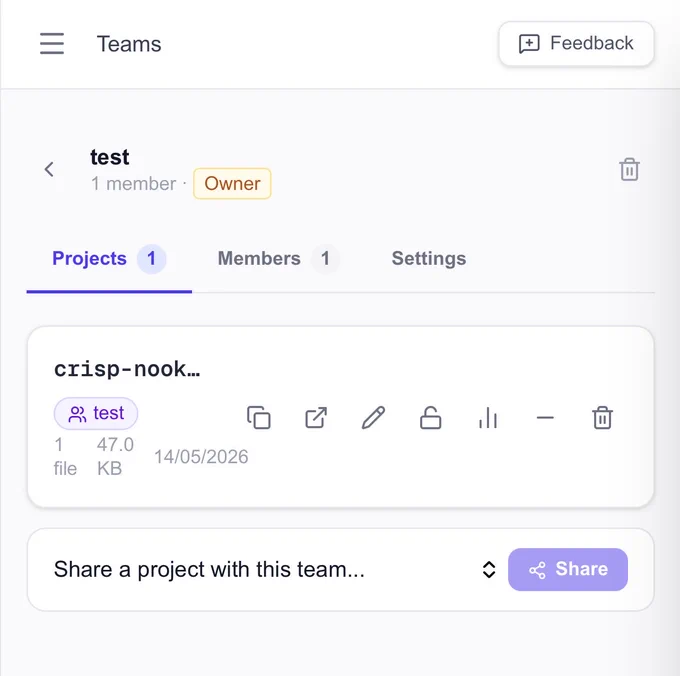Go back using the left chevron
Screen dimensions: 680x676
49,169
